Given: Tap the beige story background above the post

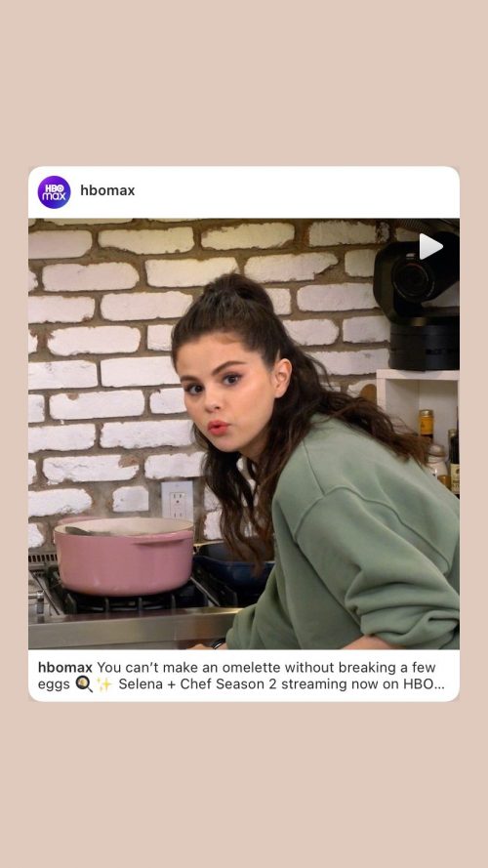Looking at the screenshot, I should [x=243, y=83].
